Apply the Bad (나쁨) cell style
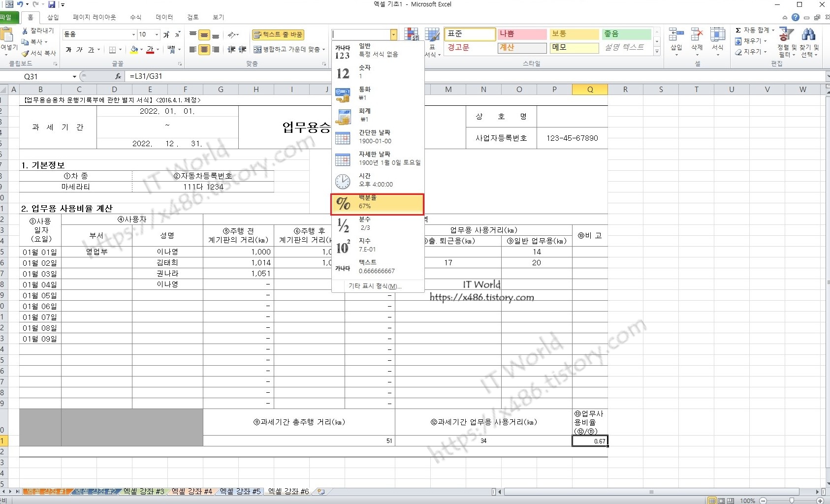 click(x=522, y=34)
